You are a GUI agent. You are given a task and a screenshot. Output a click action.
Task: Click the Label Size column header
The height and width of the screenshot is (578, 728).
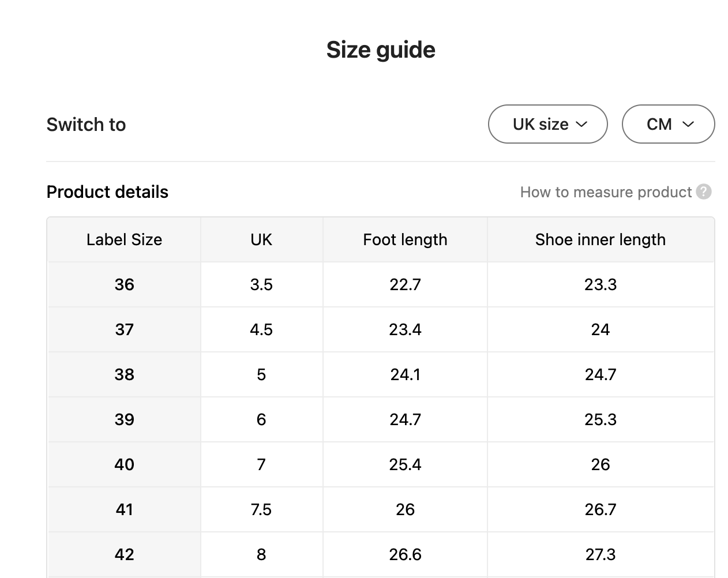[x=124, y=239]
